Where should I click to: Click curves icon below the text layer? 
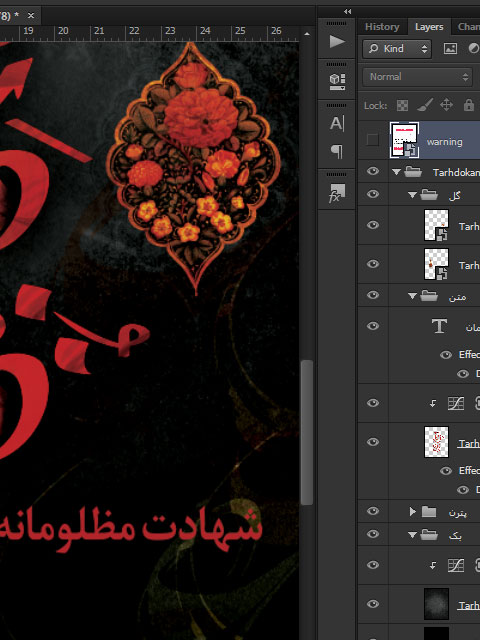[456, 403]
